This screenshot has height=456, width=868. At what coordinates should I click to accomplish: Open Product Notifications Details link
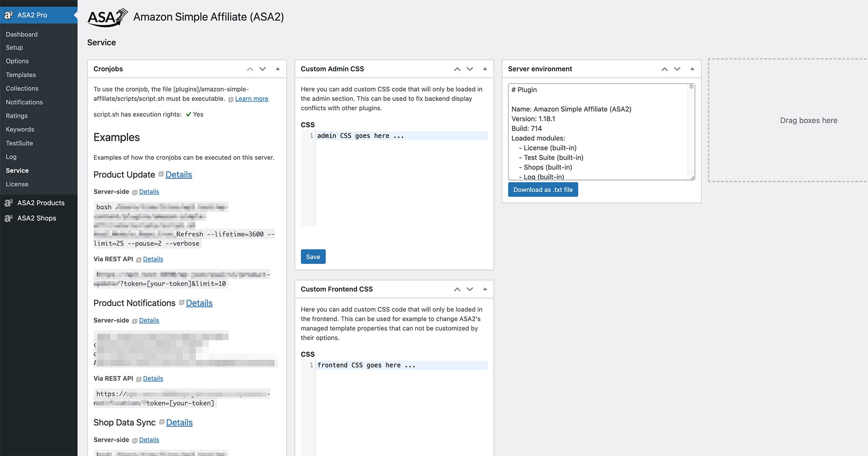tap(199, 303)
